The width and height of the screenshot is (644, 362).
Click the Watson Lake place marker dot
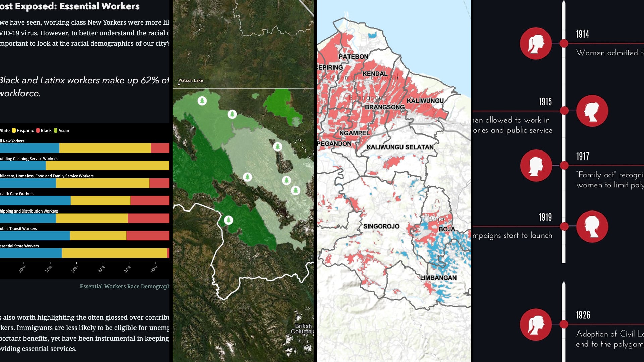179,85
